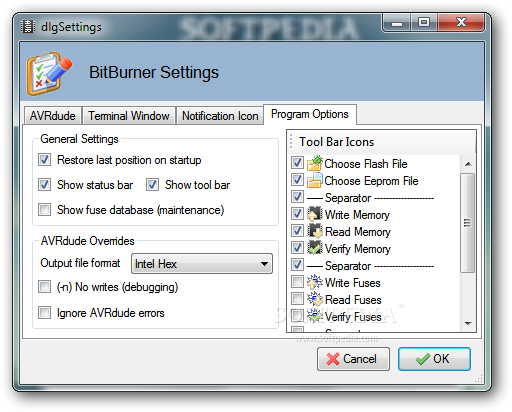Click the Verify Memory checkmark icon

coord(315,248)
